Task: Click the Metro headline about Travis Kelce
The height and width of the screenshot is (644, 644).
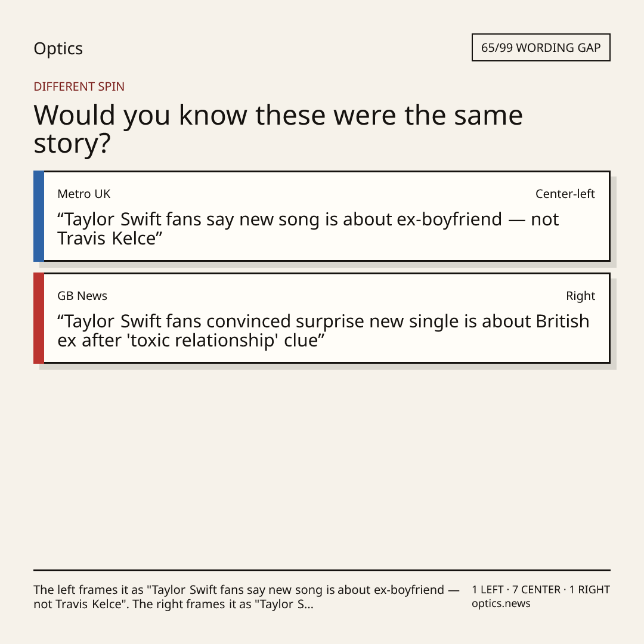Action: click(308, 229)
